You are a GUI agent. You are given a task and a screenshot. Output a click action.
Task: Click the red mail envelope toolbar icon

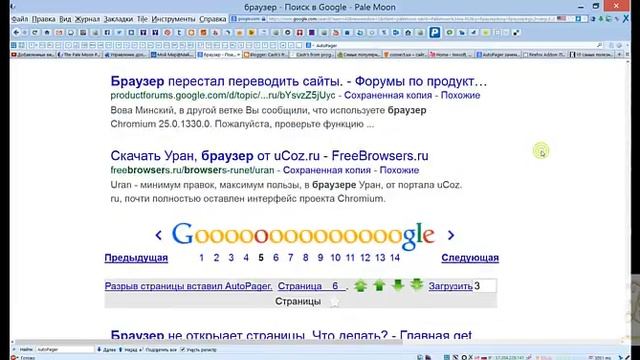[59, 32]
